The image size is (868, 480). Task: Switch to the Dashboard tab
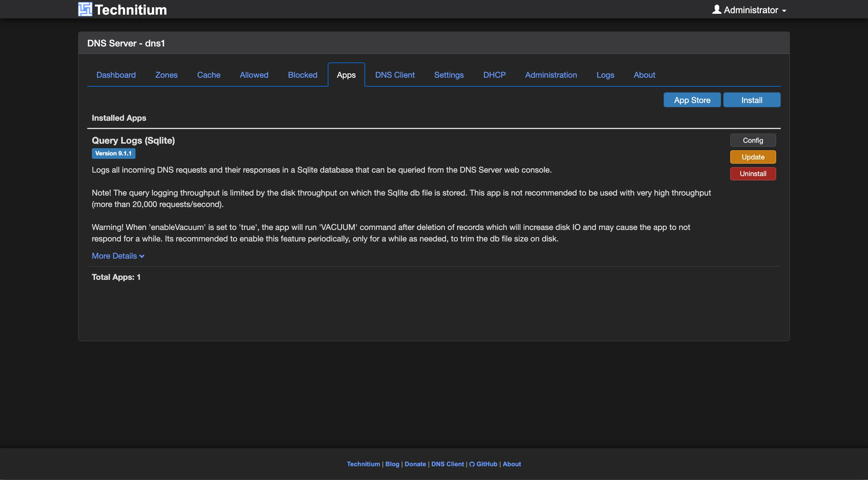(x=116, y=75)
